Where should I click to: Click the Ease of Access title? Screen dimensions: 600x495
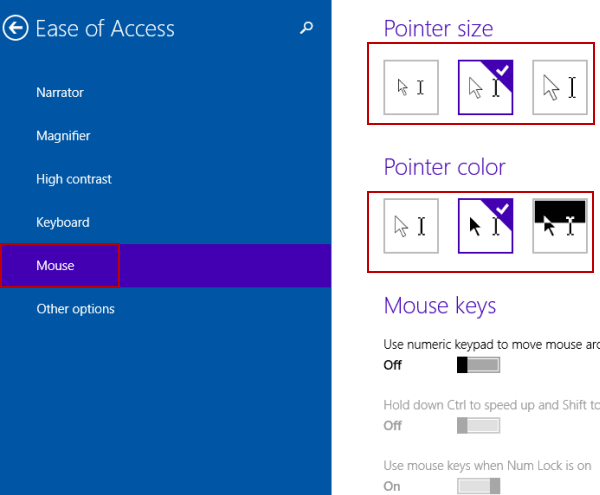coord(105,29)
